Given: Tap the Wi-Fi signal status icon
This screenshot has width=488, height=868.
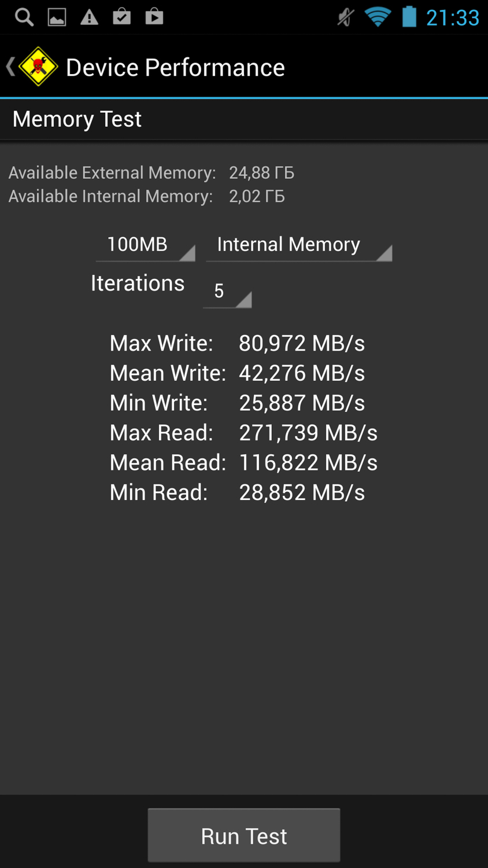Looking at the screenshot, I should 378,17.
